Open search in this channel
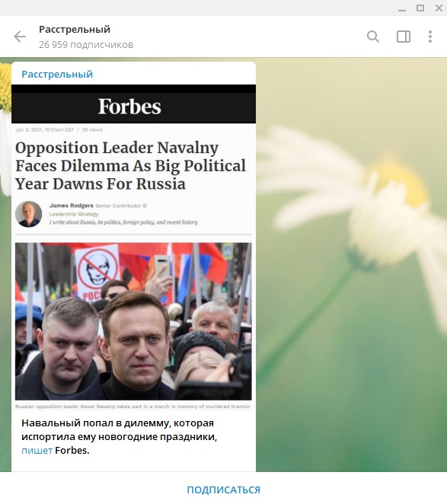 coord(372,37)
